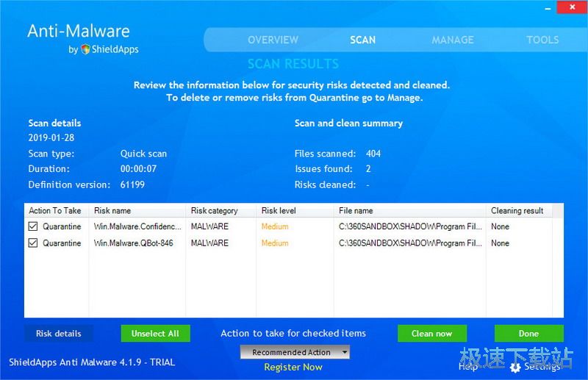Click the files scanned value 404
This screenshot has width=588, height=380.
pyautogui.click(x=373, y=154)
